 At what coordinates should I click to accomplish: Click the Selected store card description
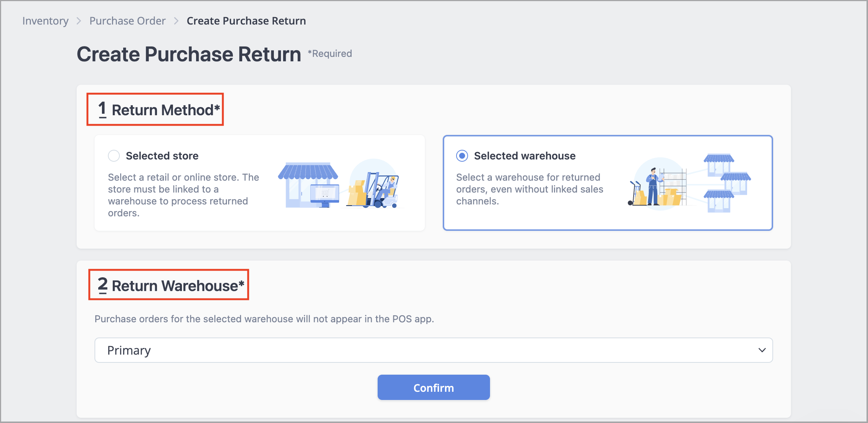coord(183,195)
